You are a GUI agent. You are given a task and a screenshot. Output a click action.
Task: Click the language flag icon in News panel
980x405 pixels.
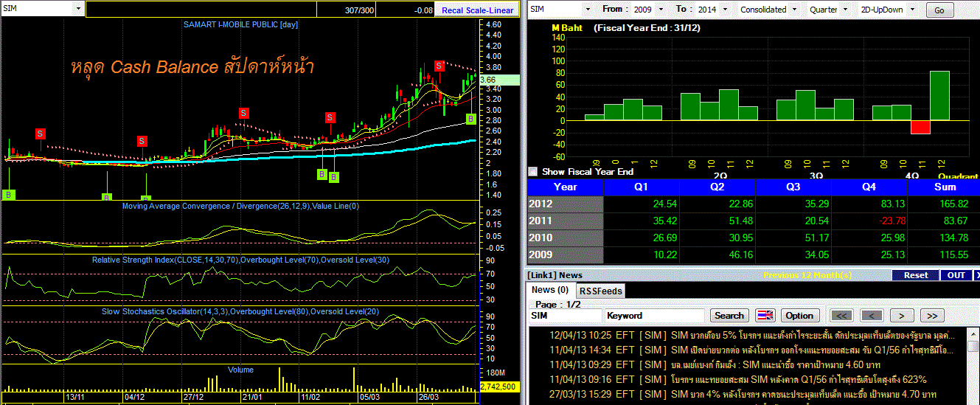pyautogui.click(x=765, y=316)
